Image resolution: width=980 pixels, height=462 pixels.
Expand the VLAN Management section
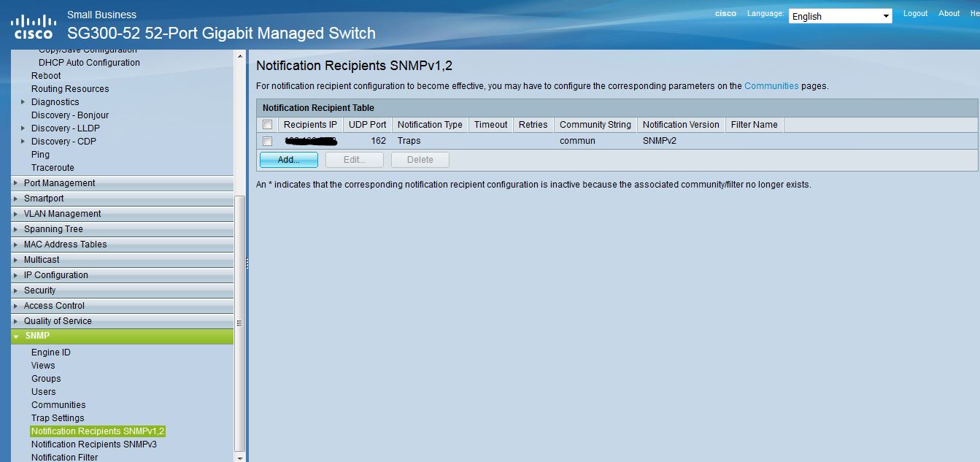[122, 214]
